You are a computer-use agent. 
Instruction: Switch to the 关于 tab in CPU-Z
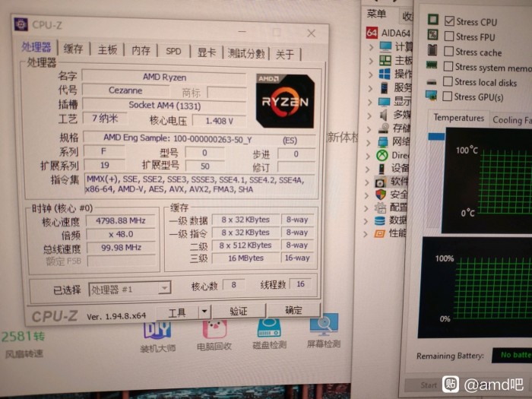(x=285, y=54)
